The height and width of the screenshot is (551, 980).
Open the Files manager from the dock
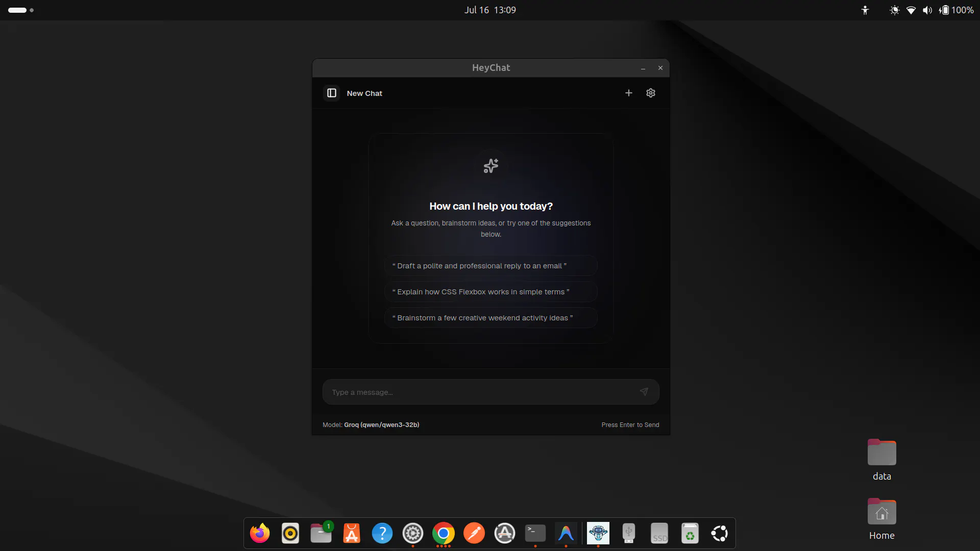321,534
